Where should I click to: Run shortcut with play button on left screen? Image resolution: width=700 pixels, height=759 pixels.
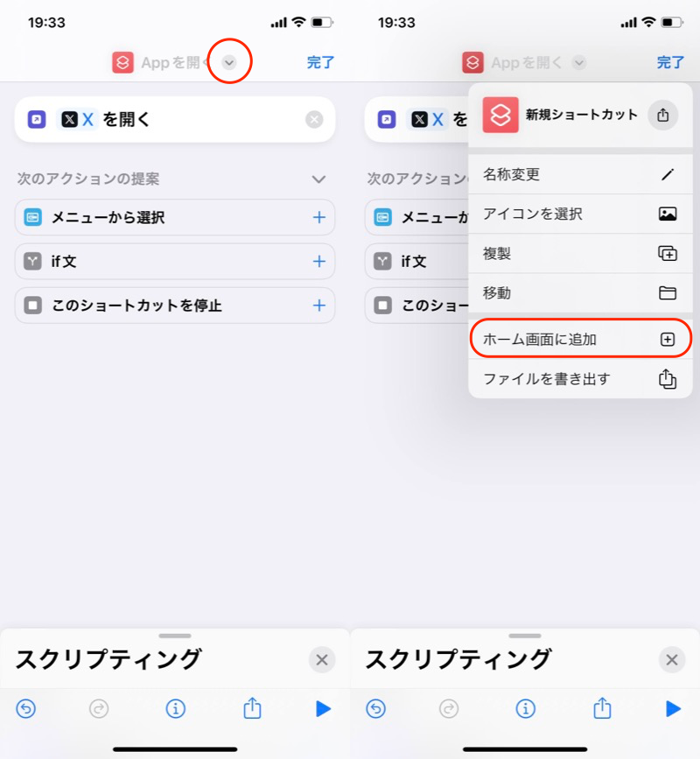323,708
